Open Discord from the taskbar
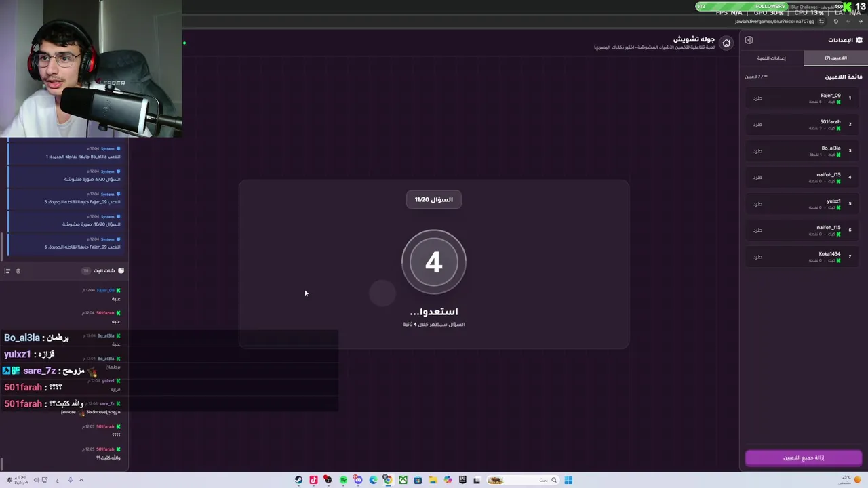Viewport: 868px width, 488px height. pyautogui.click(x=358, y=481)
